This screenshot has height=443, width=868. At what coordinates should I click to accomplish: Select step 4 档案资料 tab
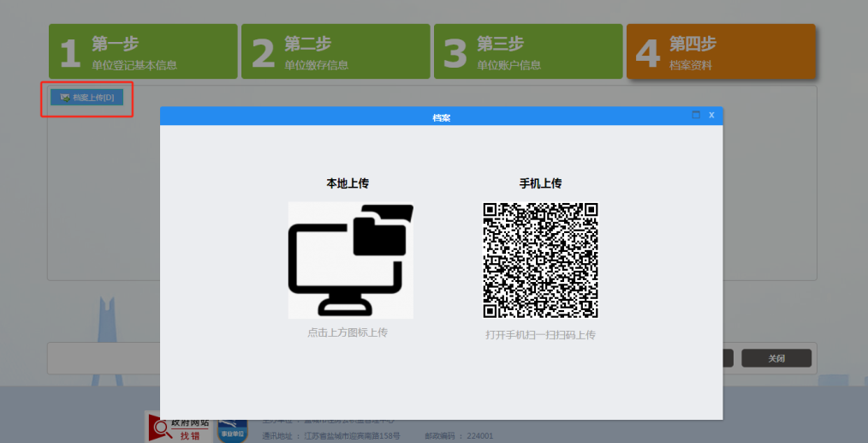point(721,51)
